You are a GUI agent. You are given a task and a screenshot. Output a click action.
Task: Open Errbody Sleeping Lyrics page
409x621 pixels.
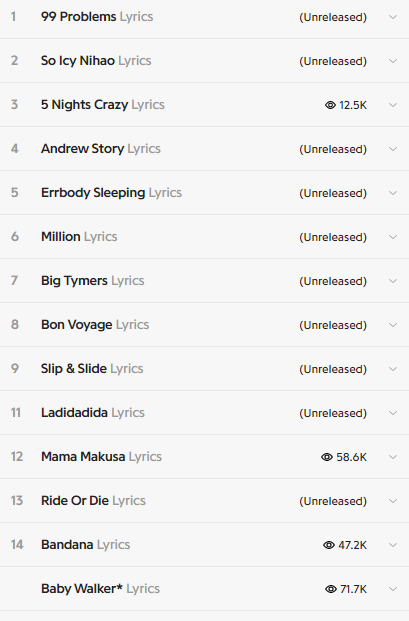click(x=111, y=192)
